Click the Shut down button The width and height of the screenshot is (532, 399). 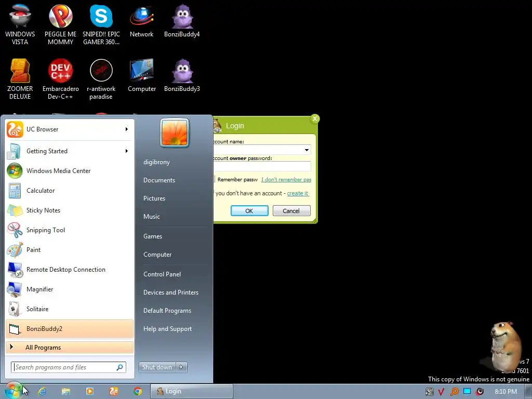pos(157,367)
